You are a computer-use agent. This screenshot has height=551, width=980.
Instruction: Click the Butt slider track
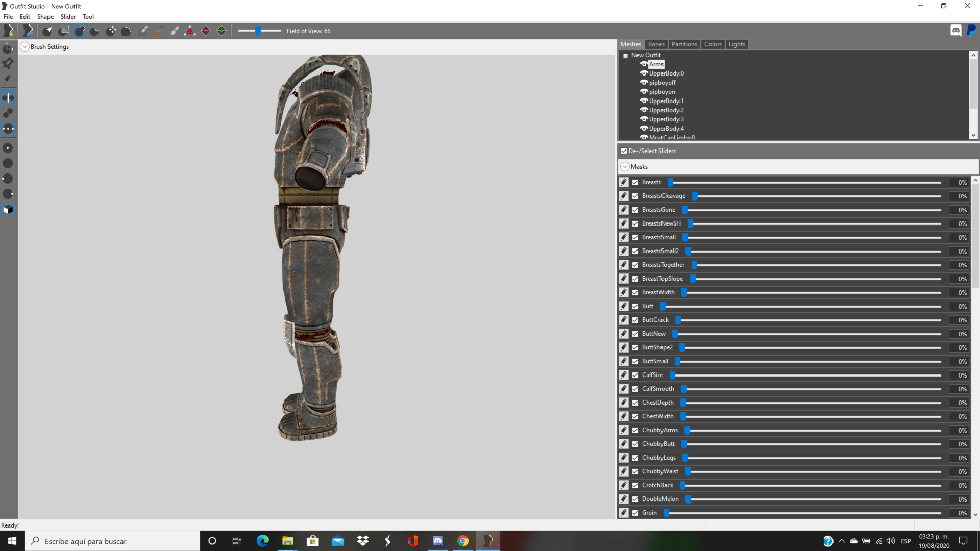(x=800, y=306)
